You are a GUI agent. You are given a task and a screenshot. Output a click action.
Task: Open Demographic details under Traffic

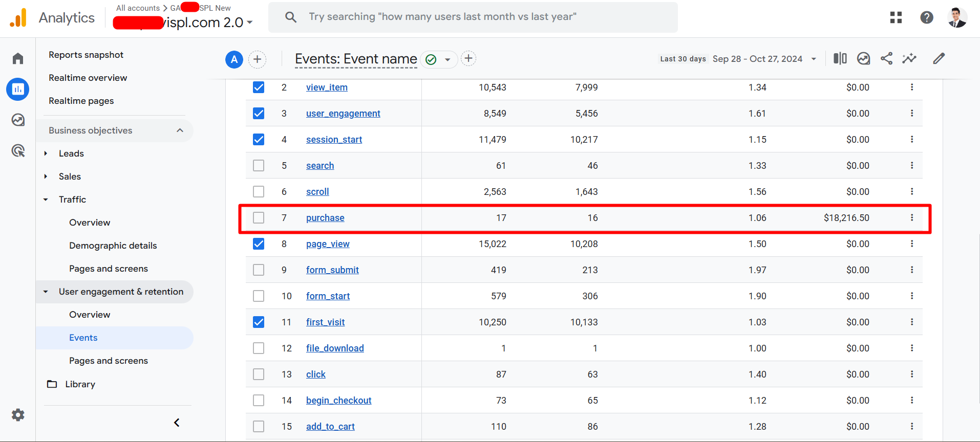click(x=113, y=246)
